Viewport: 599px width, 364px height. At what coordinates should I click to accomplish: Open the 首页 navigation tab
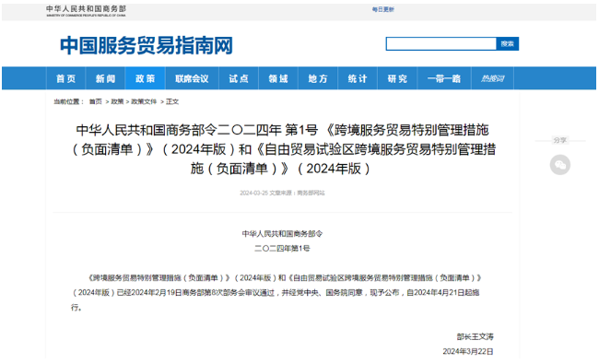click(x=66, y=78)
